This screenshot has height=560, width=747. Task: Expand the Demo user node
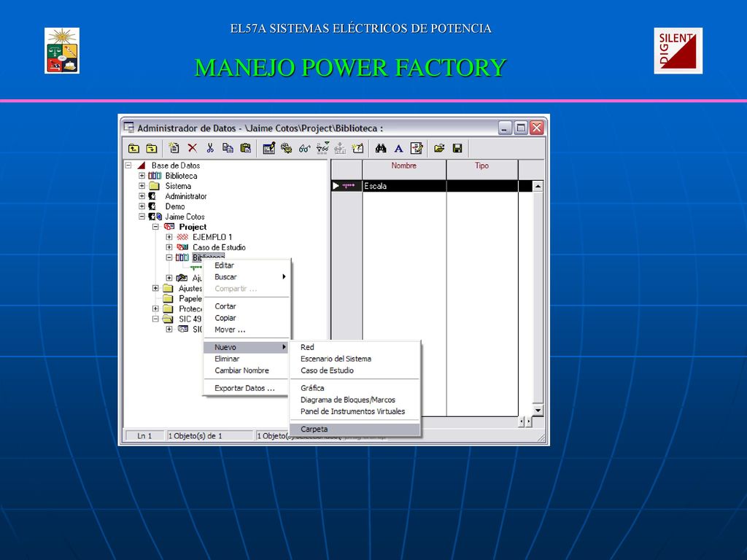[x=142, y=206]
